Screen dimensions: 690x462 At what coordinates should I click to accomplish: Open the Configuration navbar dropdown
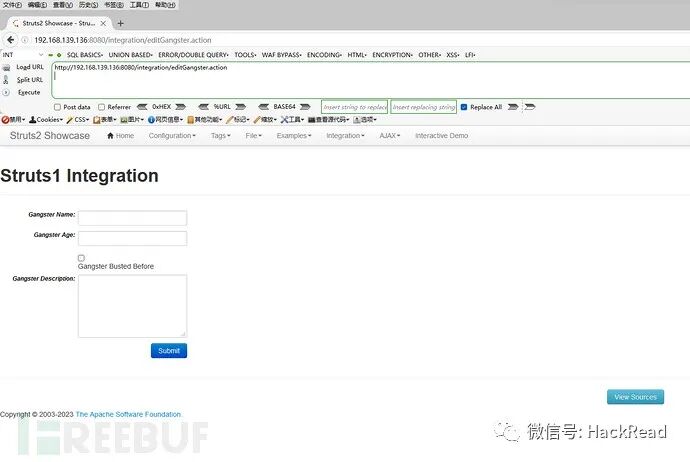tap(172, 136)
